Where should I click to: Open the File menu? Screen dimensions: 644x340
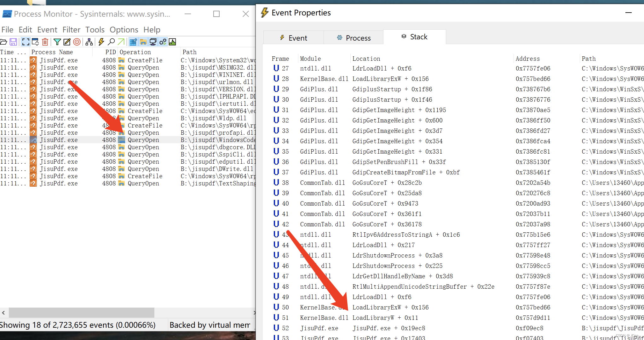[x=7, y=30]
